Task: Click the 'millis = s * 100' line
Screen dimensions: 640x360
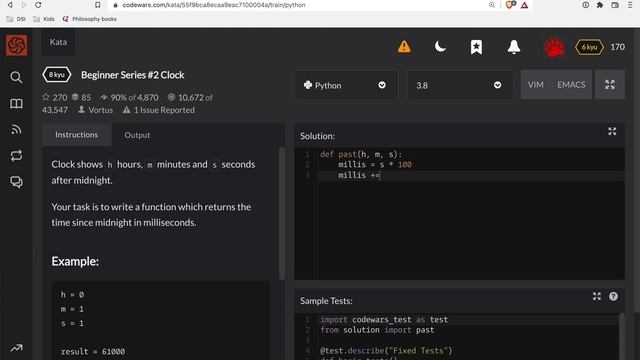Action: click(x=375, y=164)
